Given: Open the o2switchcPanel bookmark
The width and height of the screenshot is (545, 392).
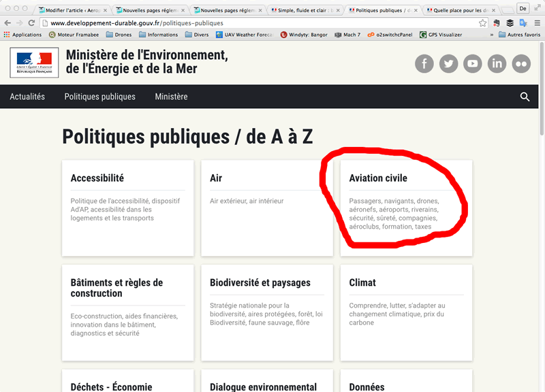Looking at the screenshot, I should [390, 35].
